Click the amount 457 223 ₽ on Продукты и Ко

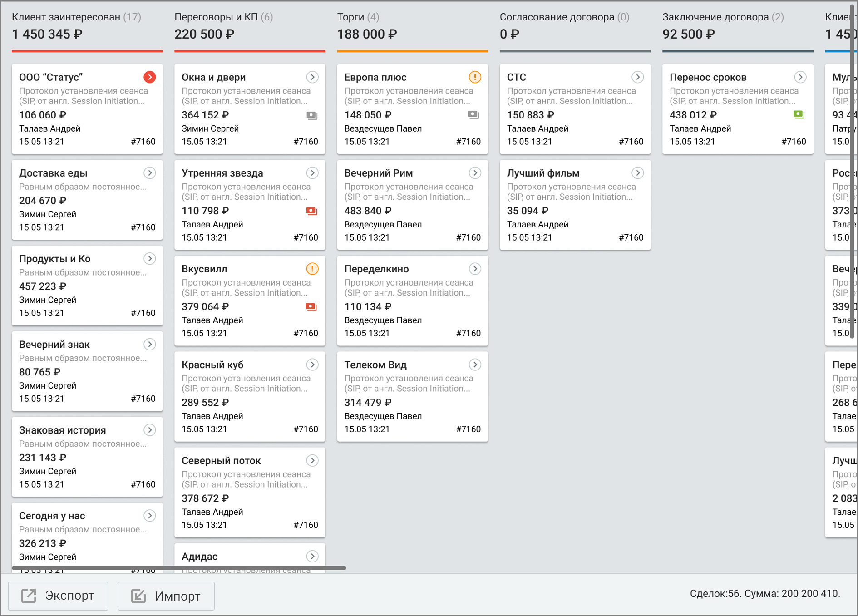click(43, 286)
